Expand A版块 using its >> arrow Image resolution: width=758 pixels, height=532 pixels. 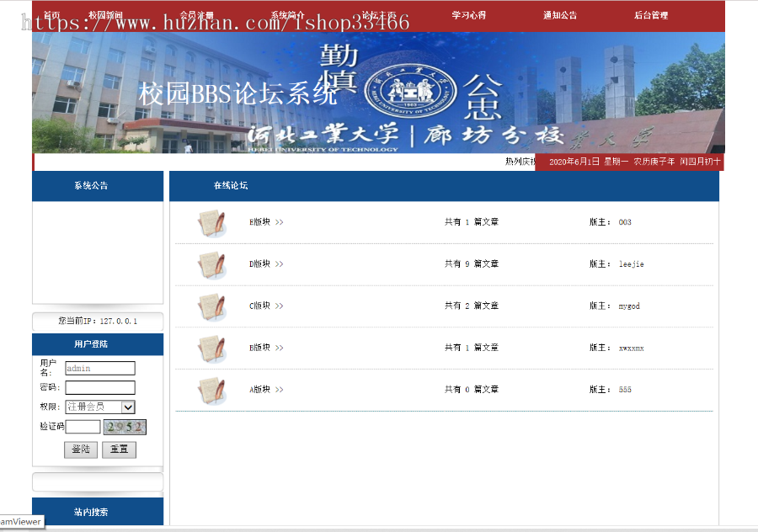click(280, 389)
